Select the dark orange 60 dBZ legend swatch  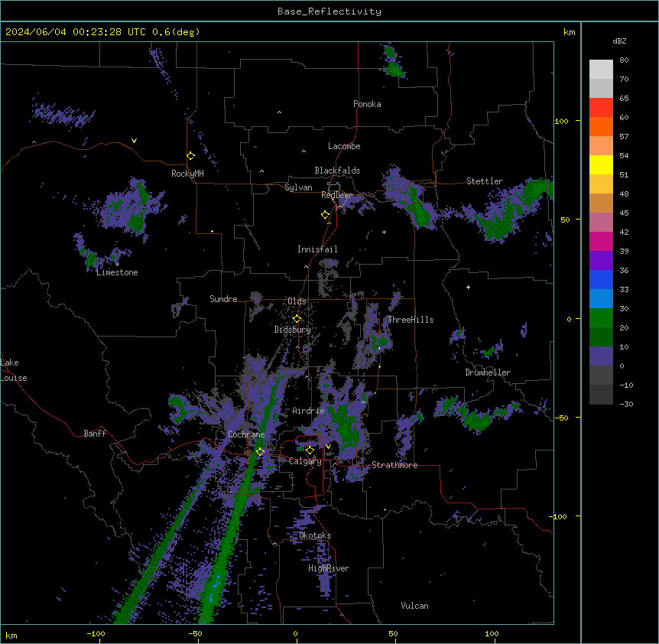tap(601, 126)
